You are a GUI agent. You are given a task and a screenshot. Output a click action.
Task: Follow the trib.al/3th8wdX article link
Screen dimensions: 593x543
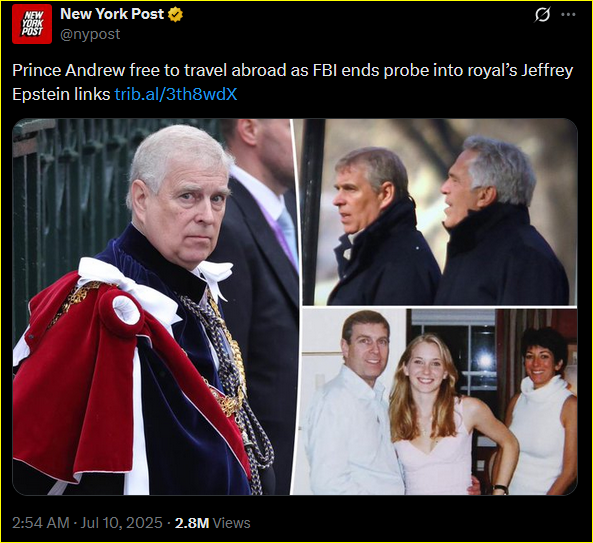coord(176,94)
